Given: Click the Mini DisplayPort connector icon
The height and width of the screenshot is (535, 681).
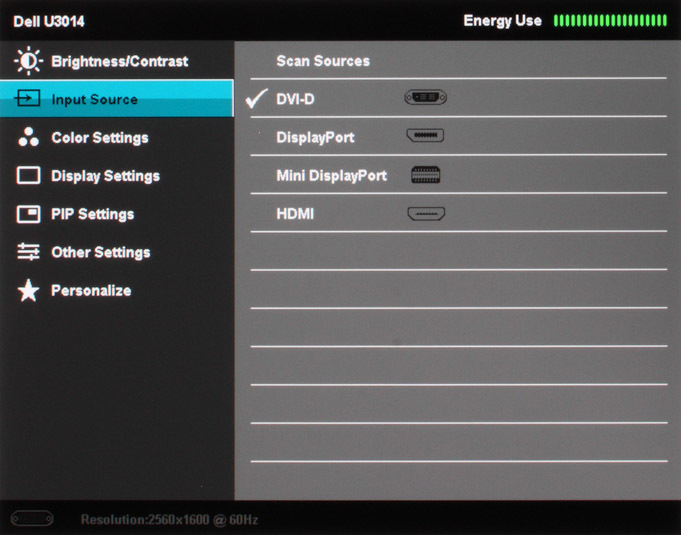Looking at the screenshot, I should 426,175.
